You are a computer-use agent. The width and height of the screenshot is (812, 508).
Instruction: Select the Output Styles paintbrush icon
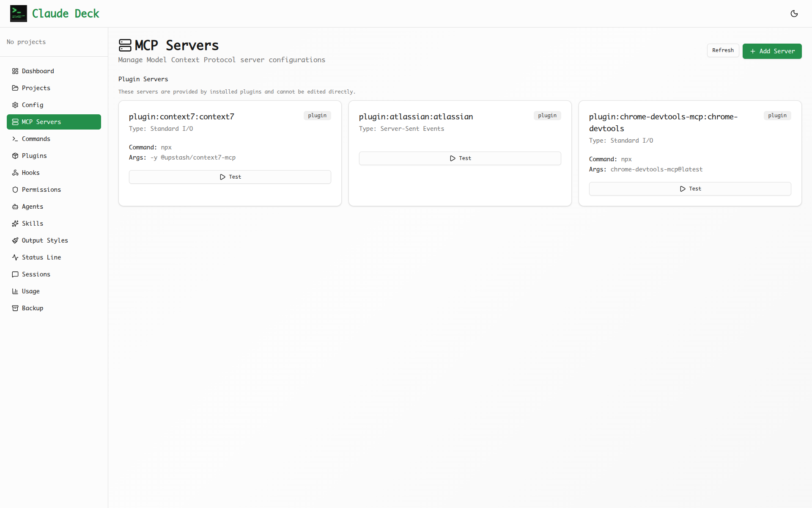pyautogui.click(x=15, y=240)
